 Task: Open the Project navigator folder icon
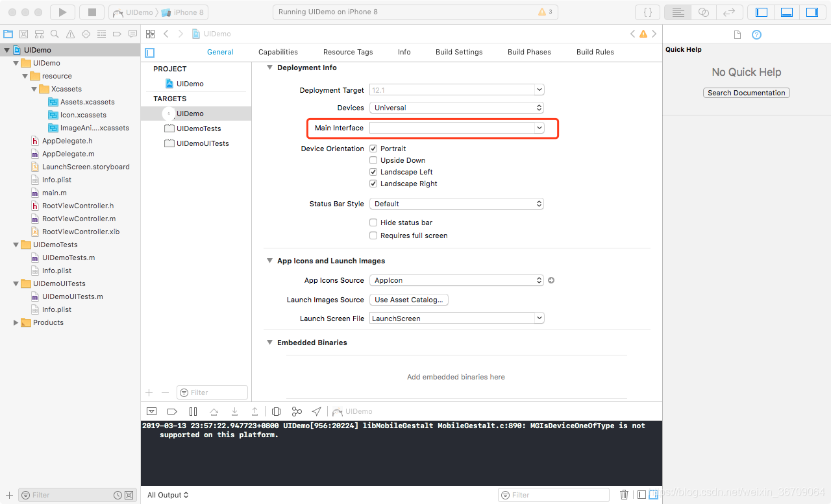tap(8, 34)
